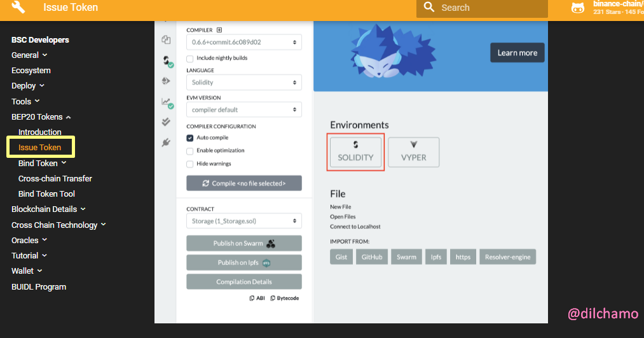Select the Issue Token page
The image size is (644, 338).
pos(40,147)
